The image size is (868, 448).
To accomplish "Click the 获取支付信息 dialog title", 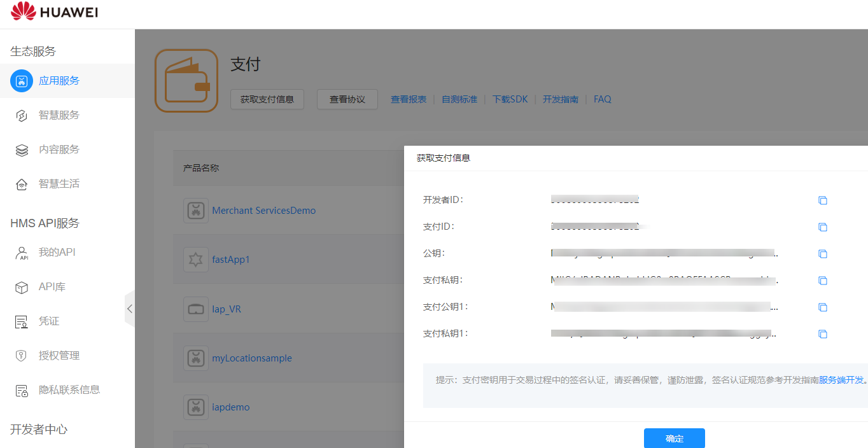I will [x=444, y=158].
